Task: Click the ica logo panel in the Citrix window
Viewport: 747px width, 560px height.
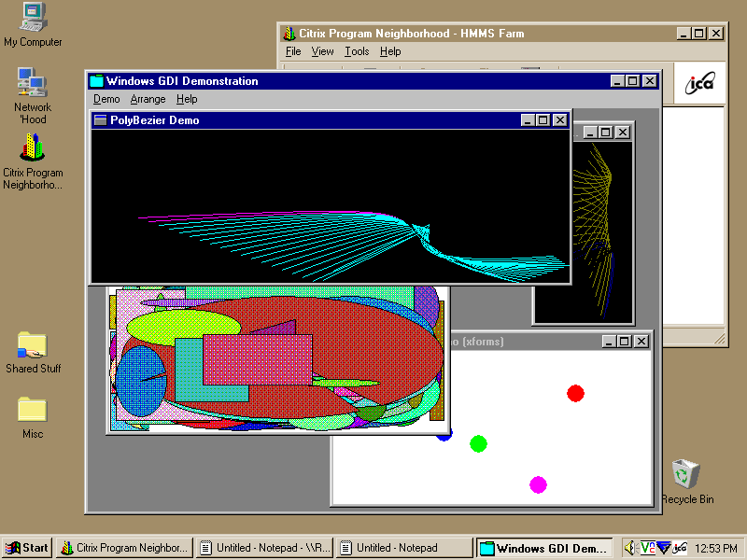Action: pyautogui.click(x=698, y=83)
